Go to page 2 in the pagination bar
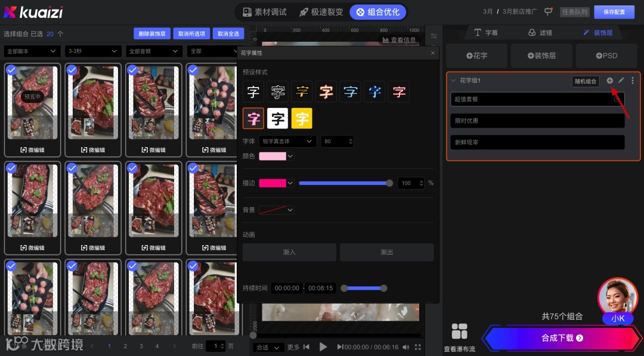Screen dimensions: 644x356 click(x=125, y=345)
